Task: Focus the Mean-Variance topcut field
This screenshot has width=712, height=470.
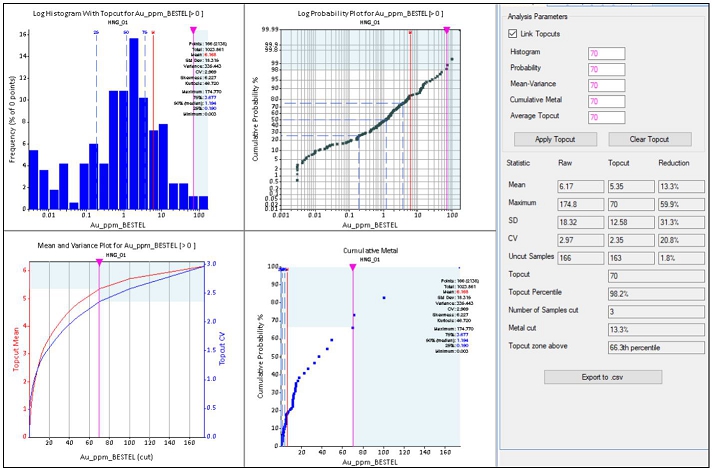Action: tap(606, 85)
